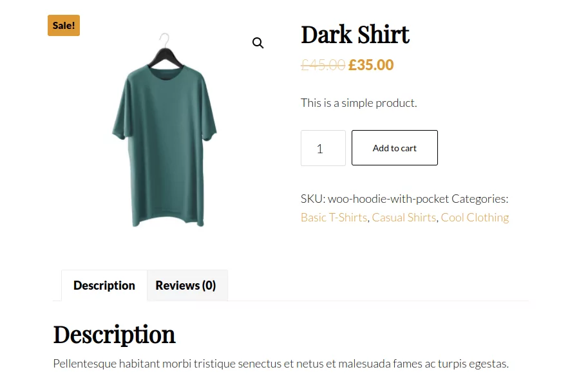Click the large Description heading
588x374 pixels.
(x=115, y=334)
